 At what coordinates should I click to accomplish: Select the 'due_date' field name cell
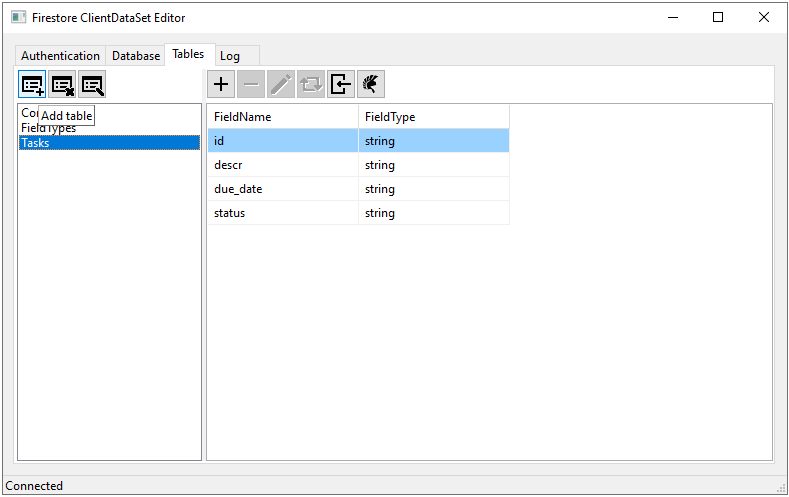(283, 189)
